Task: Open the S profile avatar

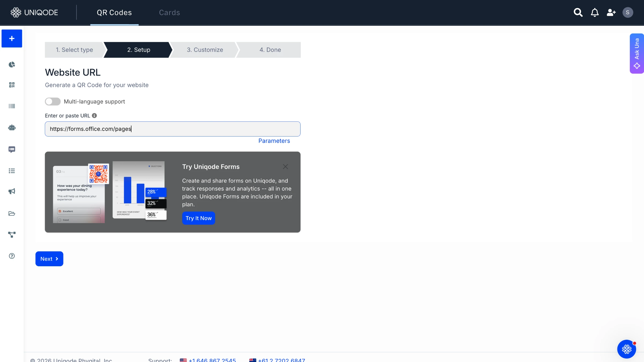Action: coord(628,12)
